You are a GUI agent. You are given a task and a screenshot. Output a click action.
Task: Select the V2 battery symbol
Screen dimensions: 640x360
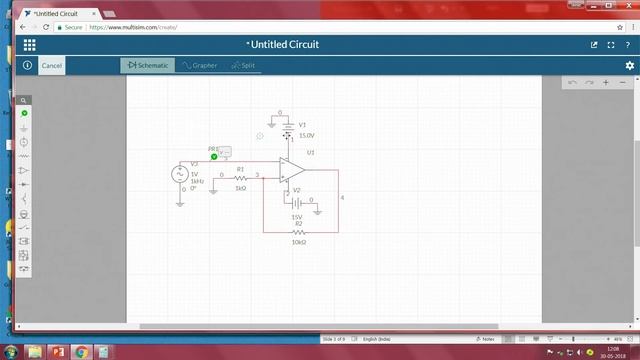pos(297,203)
